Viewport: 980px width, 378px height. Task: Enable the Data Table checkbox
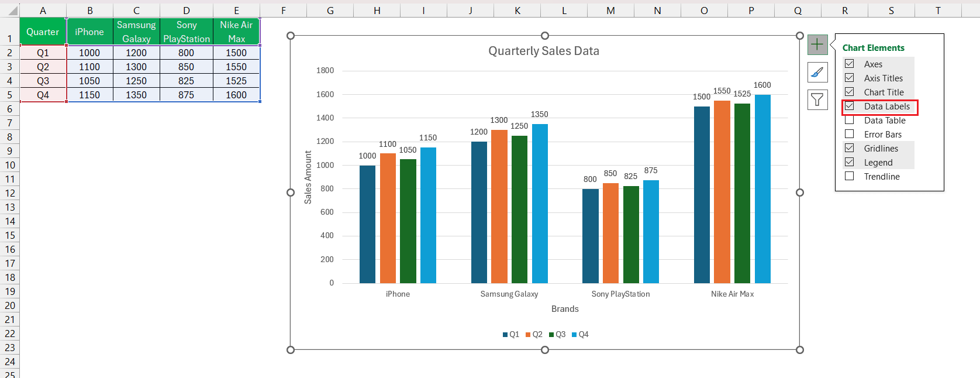point(850,120)
